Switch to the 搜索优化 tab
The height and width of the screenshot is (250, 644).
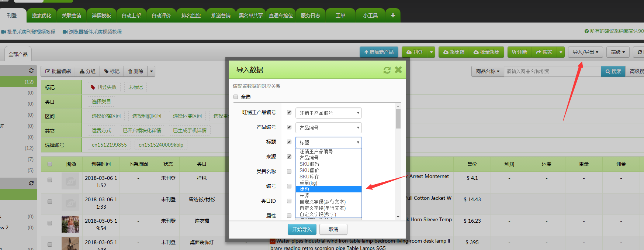[42, 16]
